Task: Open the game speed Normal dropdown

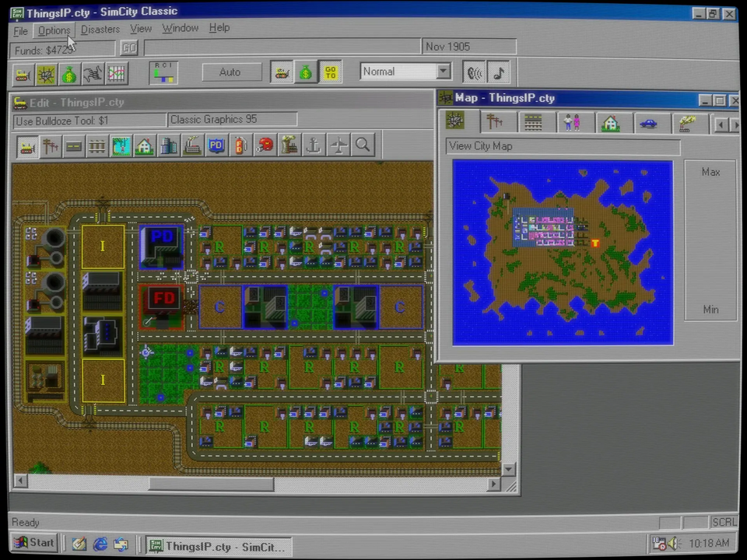Action: pyautogui.click(x=443, y=72)
